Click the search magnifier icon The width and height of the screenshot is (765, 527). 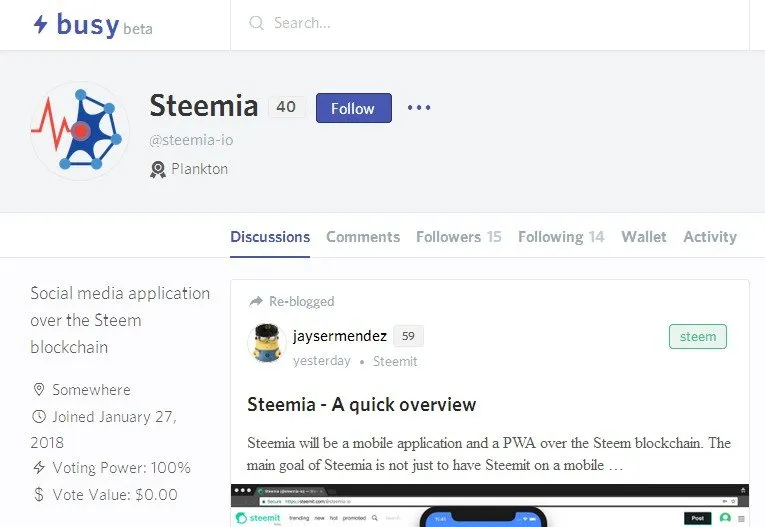256,23
